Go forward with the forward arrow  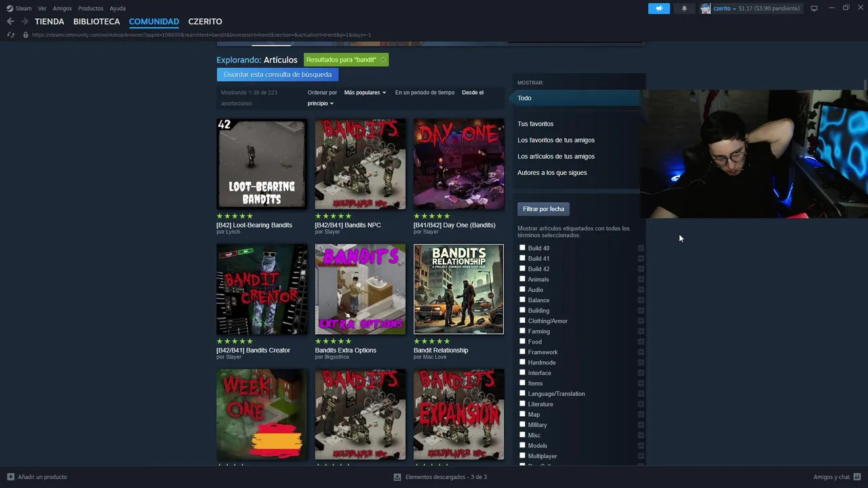pos(24,22)
